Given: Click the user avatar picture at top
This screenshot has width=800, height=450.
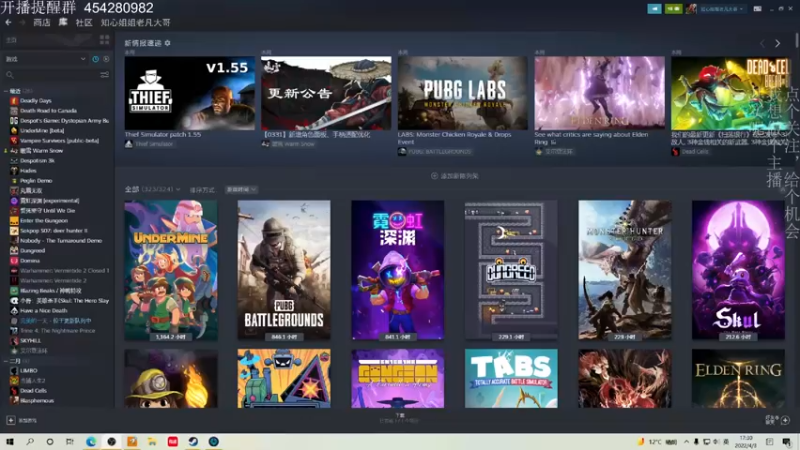Looking at the screenshot, I should (x=691, y=9).
